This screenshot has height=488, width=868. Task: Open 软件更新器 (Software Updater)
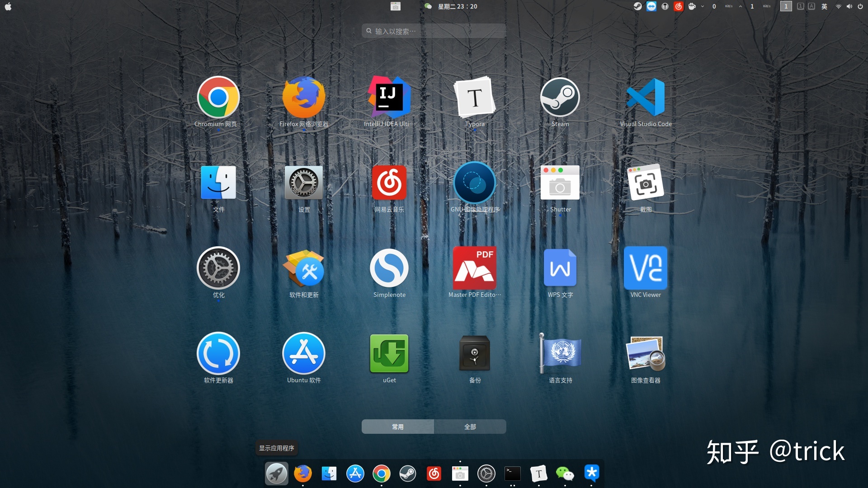(217, 354)
